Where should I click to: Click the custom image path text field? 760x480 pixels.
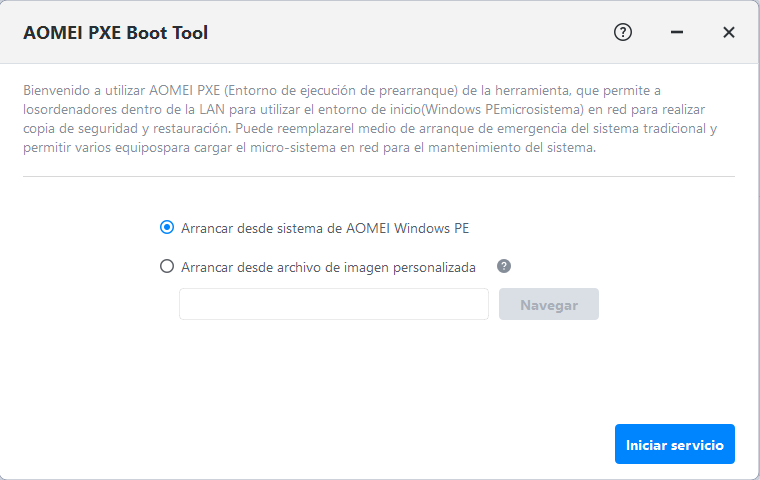tap(333, 304)
